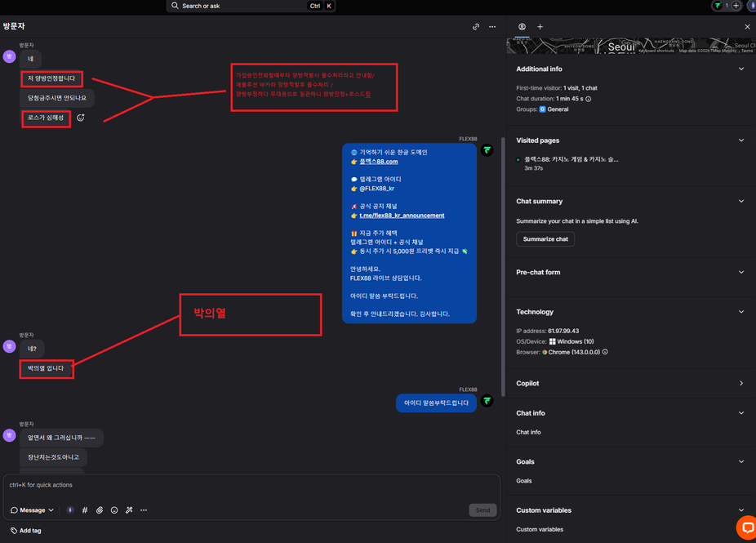
Task: Click the hashtag canned responses icon
Action: [x=85, y=510]
